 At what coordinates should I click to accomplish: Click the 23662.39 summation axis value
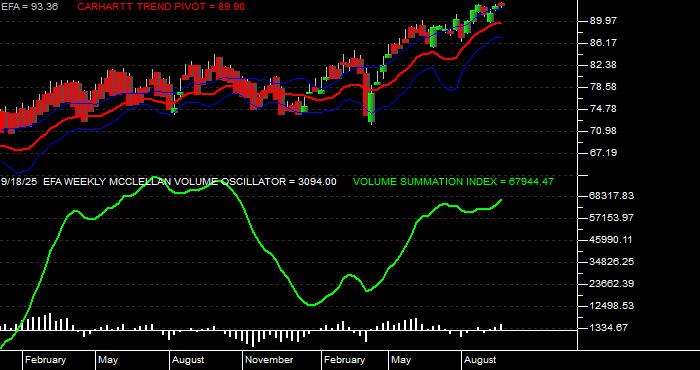point(612,283)
